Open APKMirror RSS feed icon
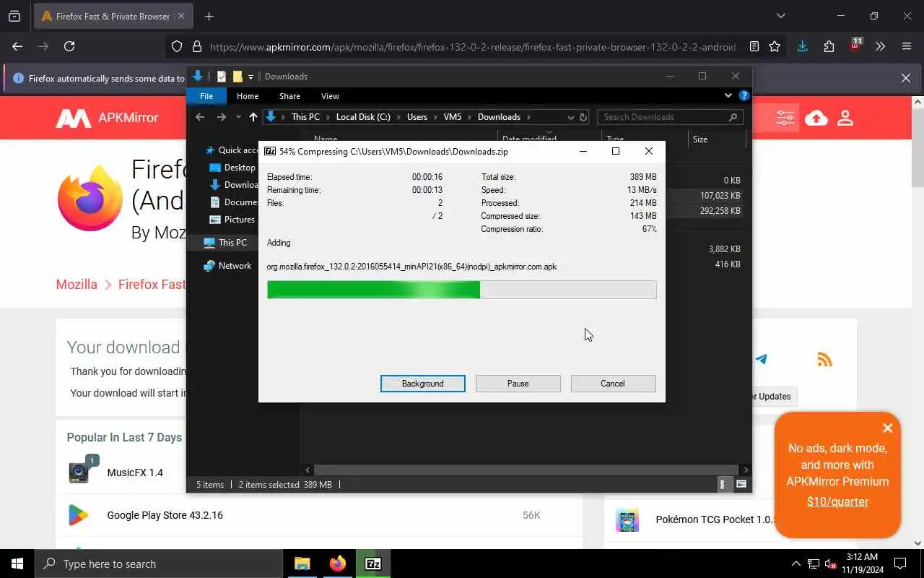Screen dimensions: 924x578 (x=824, y=359)
